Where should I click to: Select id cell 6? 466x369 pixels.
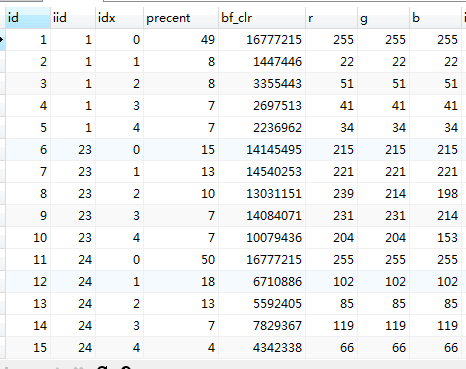(x=28, y=150)
